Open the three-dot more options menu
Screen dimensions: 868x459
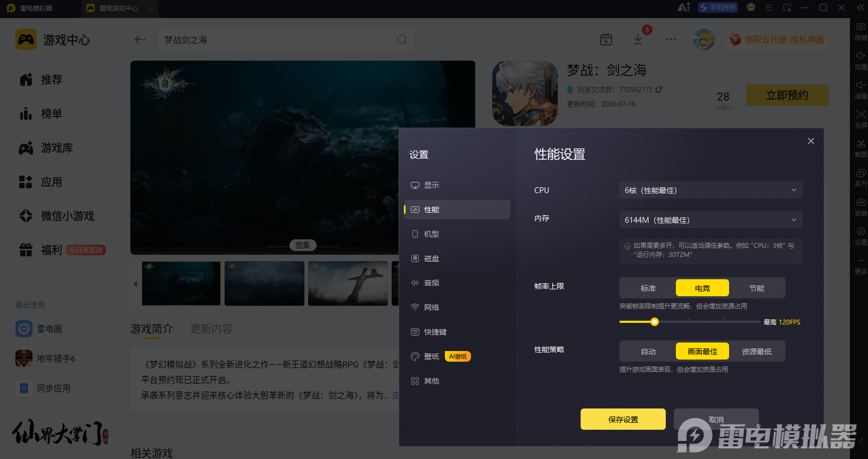671,39
